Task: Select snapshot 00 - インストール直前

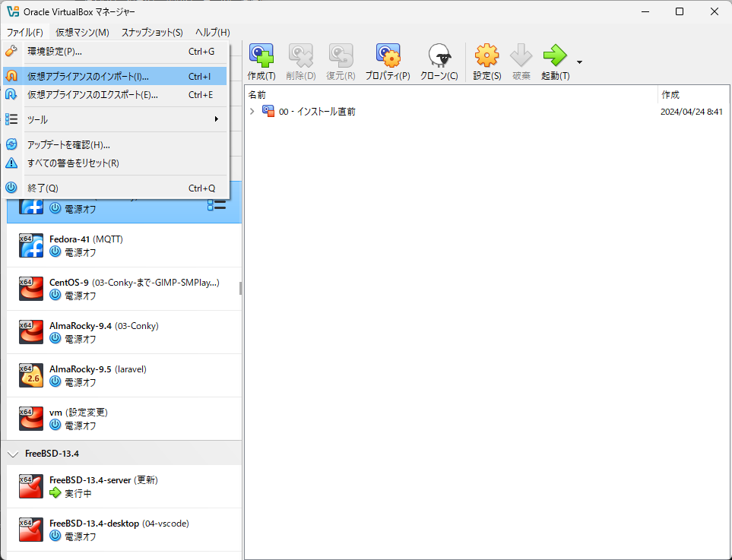Action: pos(317,112)
